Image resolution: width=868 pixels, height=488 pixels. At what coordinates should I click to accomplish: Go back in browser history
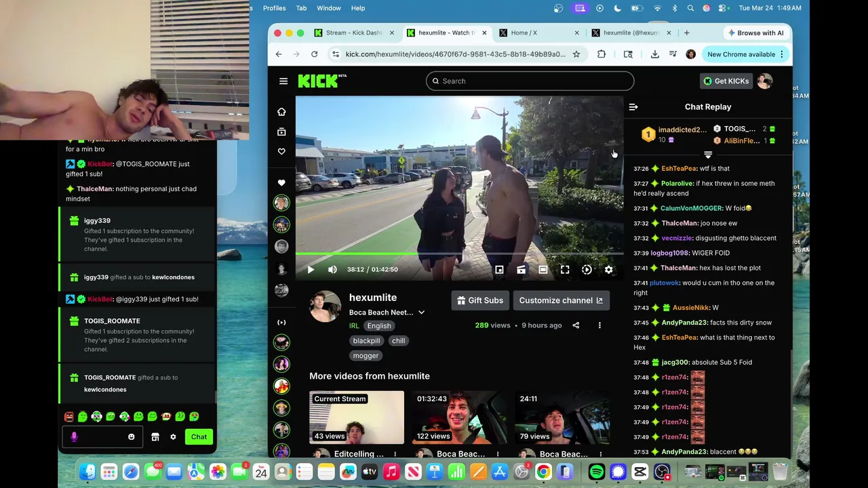(279, 54)
